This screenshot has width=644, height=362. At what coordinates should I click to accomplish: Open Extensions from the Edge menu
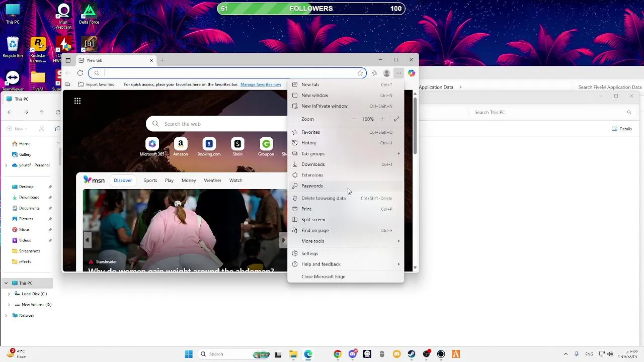(x=345, y=175)
